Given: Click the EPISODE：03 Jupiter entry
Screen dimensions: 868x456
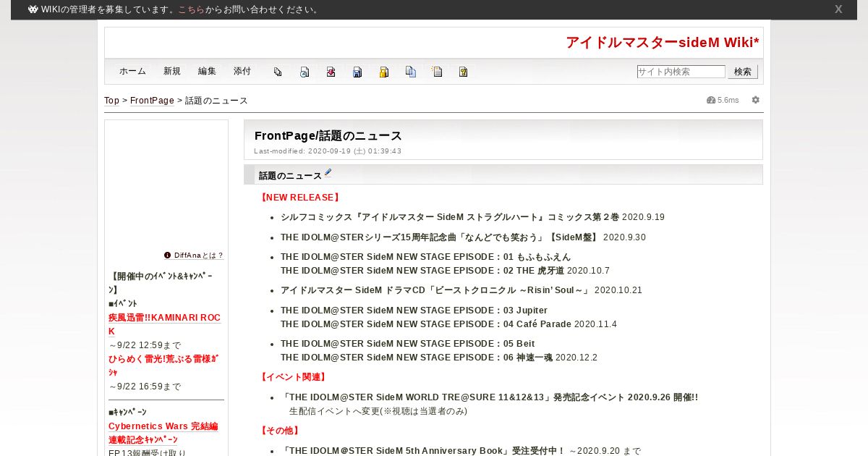Looking at the screenshot, I should 414,311.
